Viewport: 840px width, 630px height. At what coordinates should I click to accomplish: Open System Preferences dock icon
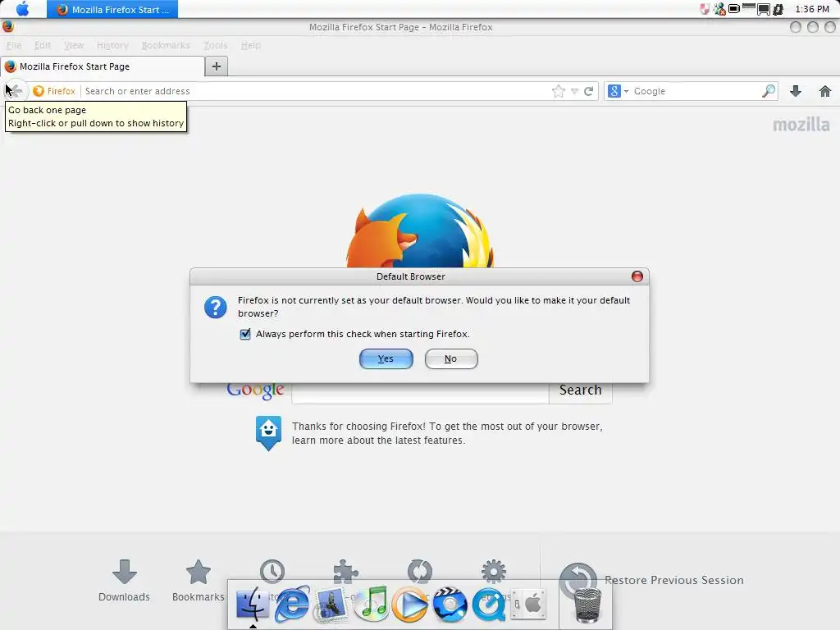pos(528,605)
